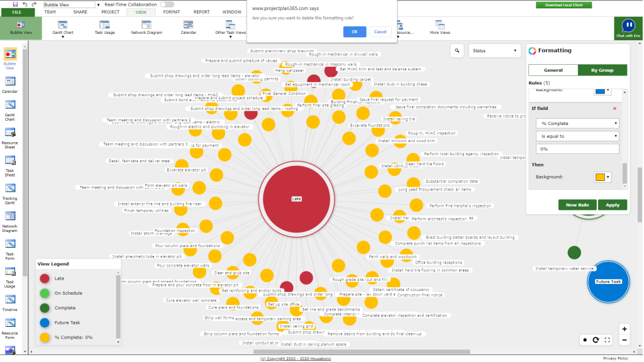Select Gantt Chart in the left sidebar

point(10,111)
